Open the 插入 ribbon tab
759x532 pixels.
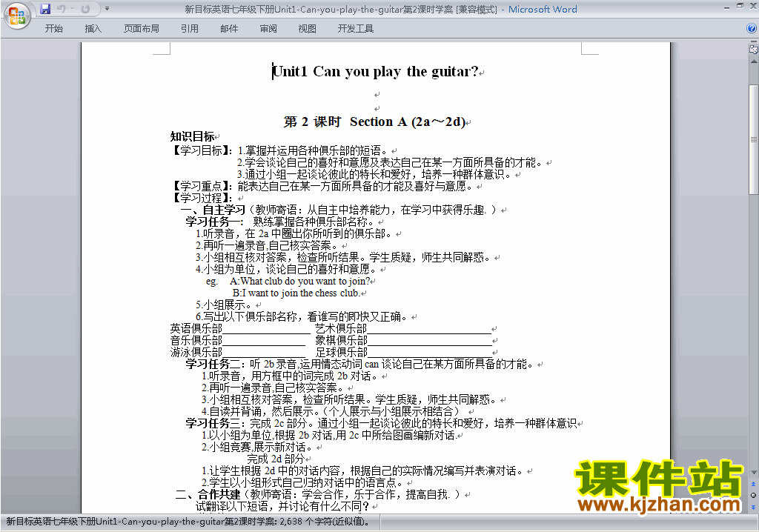tap(93, 29)
